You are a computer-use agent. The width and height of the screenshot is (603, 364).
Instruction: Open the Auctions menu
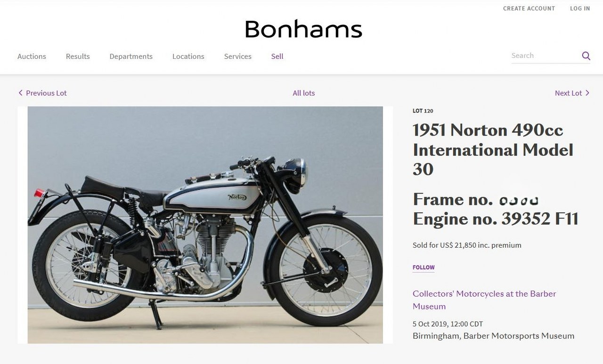tap(32, 57)
